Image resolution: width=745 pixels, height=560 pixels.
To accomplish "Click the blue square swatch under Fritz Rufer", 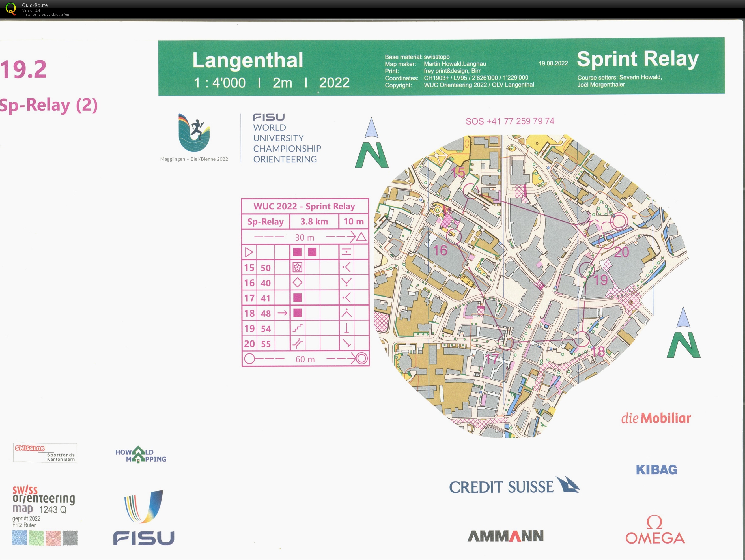I will [x=19, y=538].
